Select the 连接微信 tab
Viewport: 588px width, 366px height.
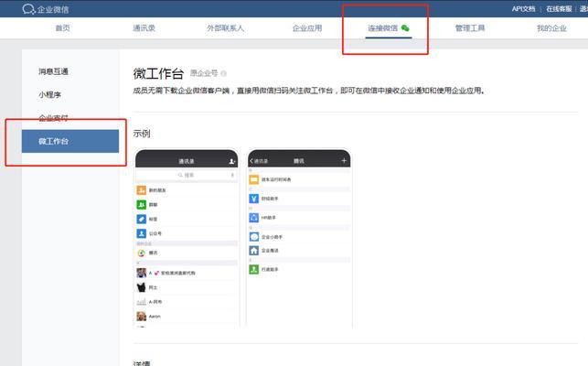(389, 28)
